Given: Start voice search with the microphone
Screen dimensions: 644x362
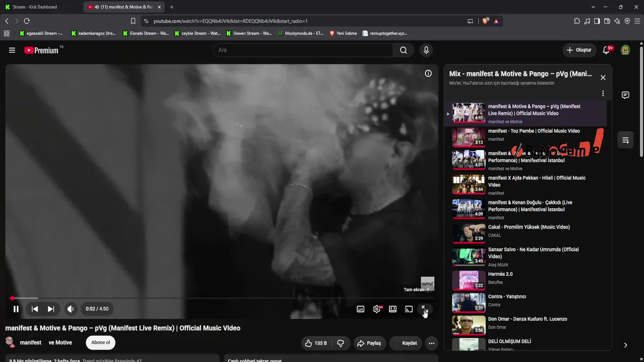Looking at the screenshot, I should (x=426, y=50).
